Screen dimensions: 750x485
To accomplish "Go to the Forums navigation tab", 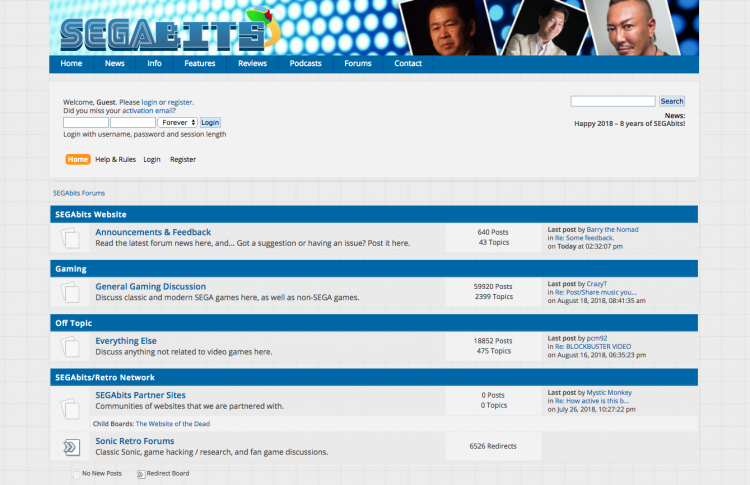I will (x=358, y=63).
